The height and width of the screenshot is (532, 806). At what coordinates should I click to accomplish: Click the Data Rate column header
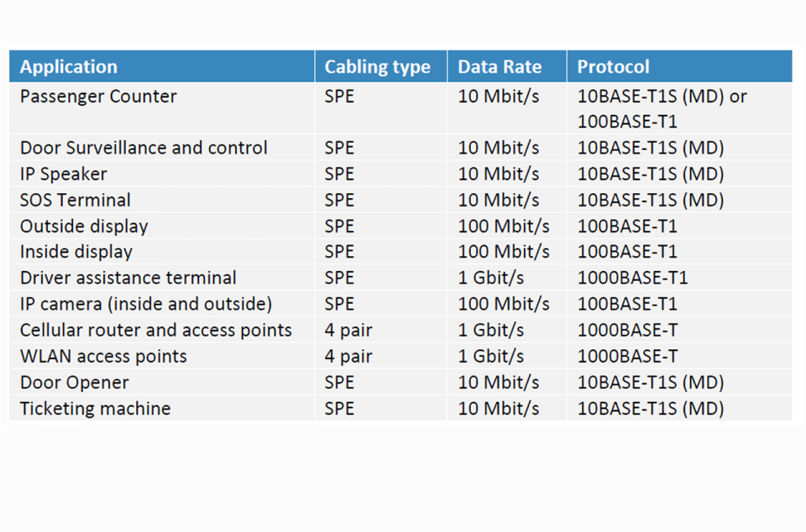500,67
